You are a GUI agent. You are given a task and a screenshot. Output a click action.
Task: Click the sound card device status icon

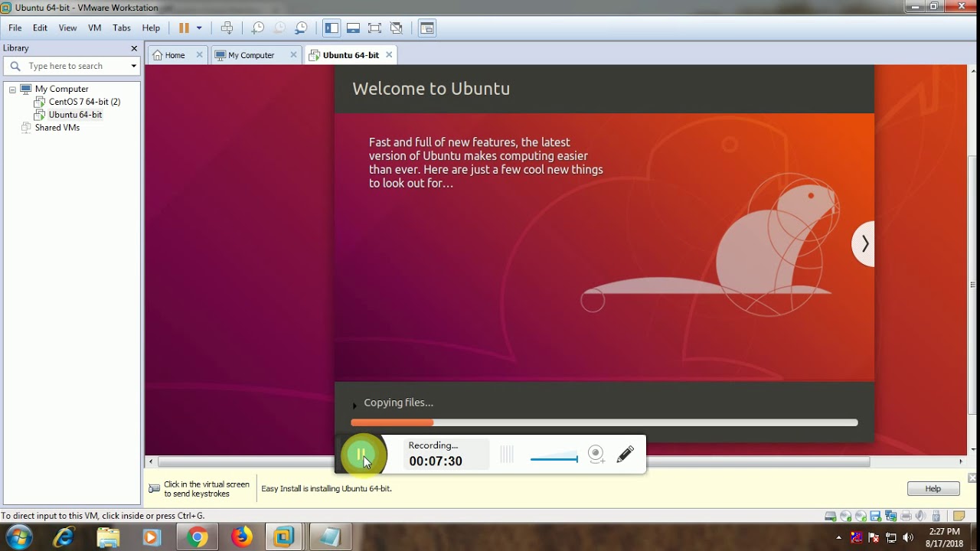coord(920,517)
